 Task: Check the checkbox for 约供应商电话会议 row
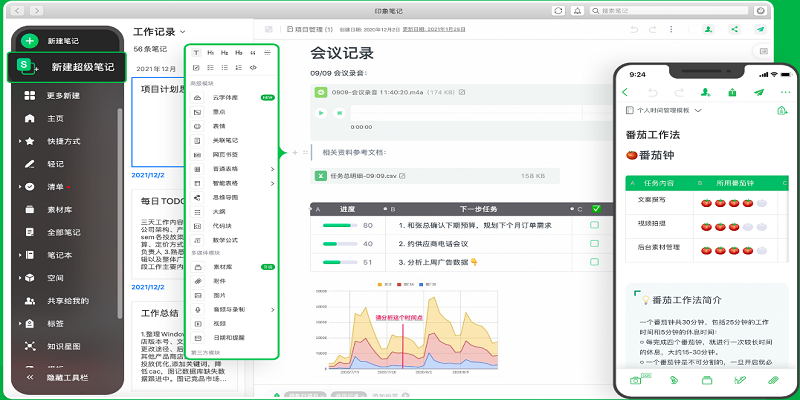594,244
